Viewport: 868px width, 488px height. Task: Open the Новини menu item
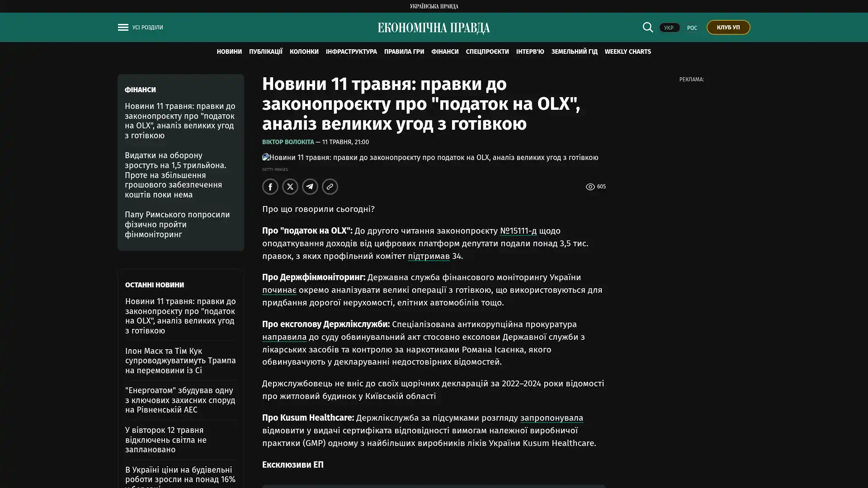(x=229, y=52)
